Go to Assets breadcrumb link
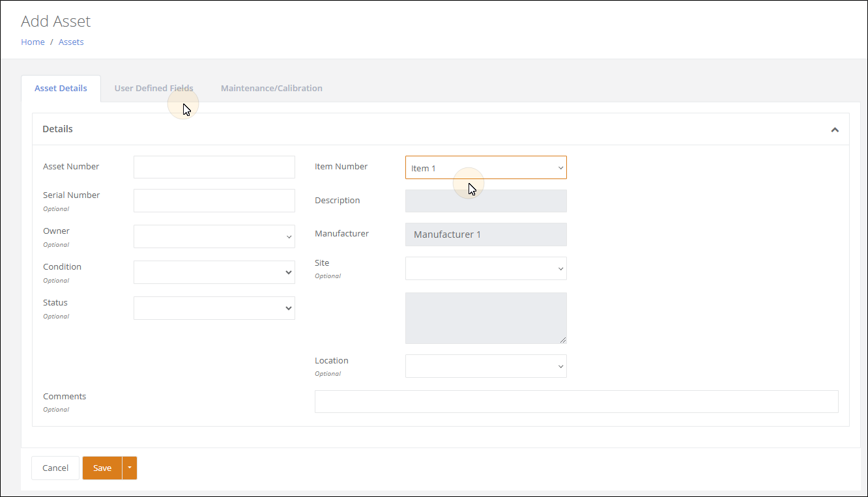The image size is (868, 497). tap(71, 42)
